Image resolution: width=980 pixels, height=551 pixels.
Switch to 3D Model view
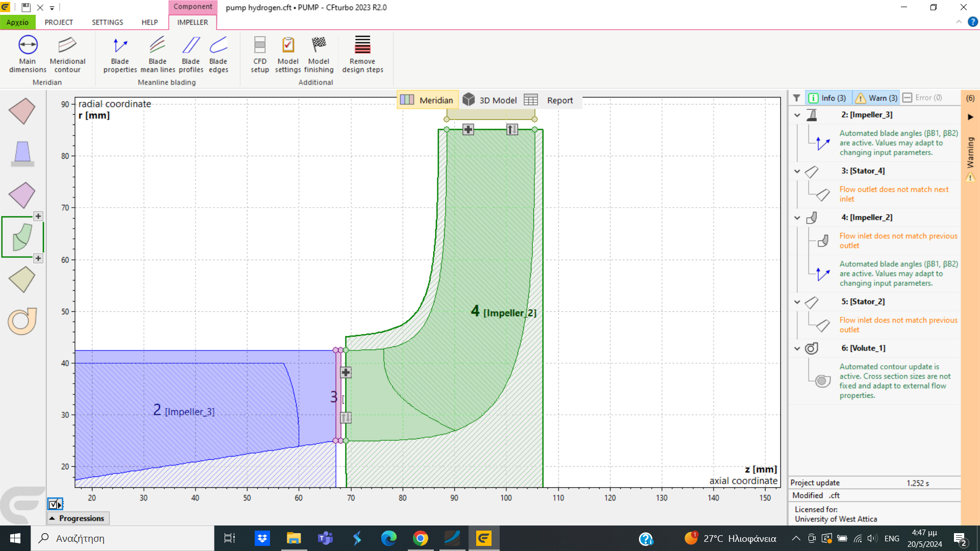(490, 101)
